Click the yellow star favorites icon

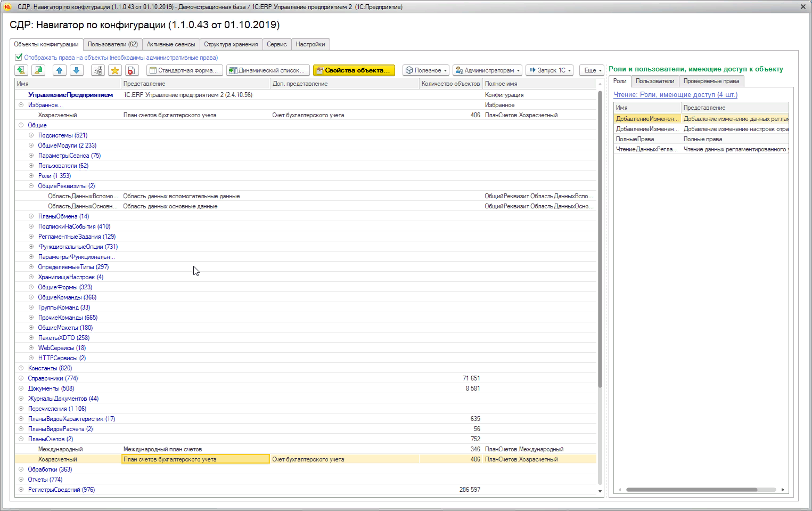point(115,70)
